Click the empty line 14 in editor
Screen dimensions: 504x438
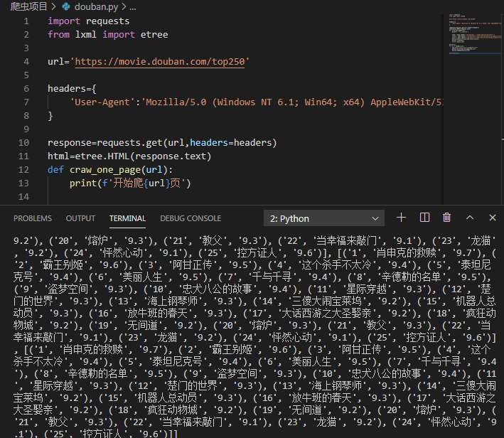(245, 196)
